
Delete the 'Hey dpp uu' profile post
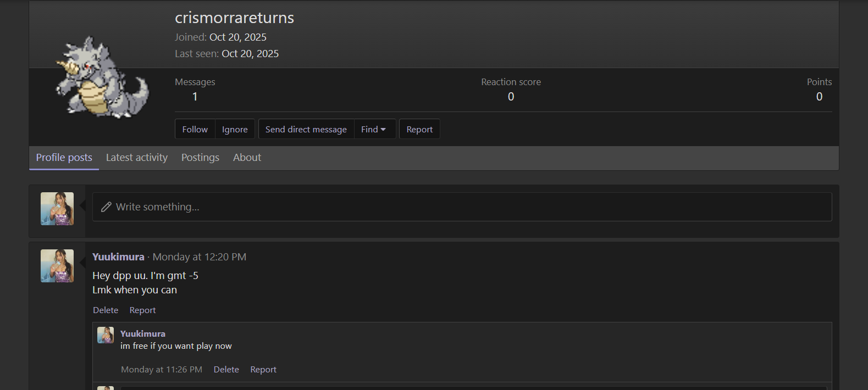pyautogui.click(x=106, y=310)
